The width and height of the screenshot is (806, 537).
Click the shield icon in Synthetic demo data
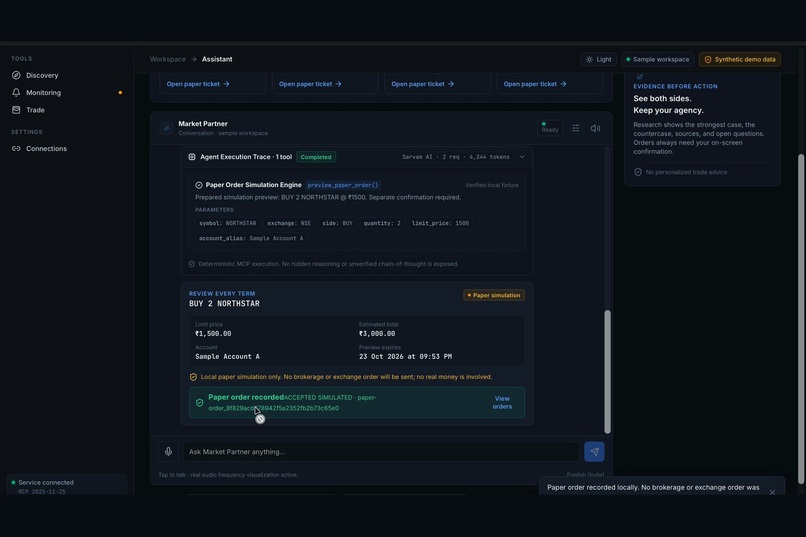point(708,60)
